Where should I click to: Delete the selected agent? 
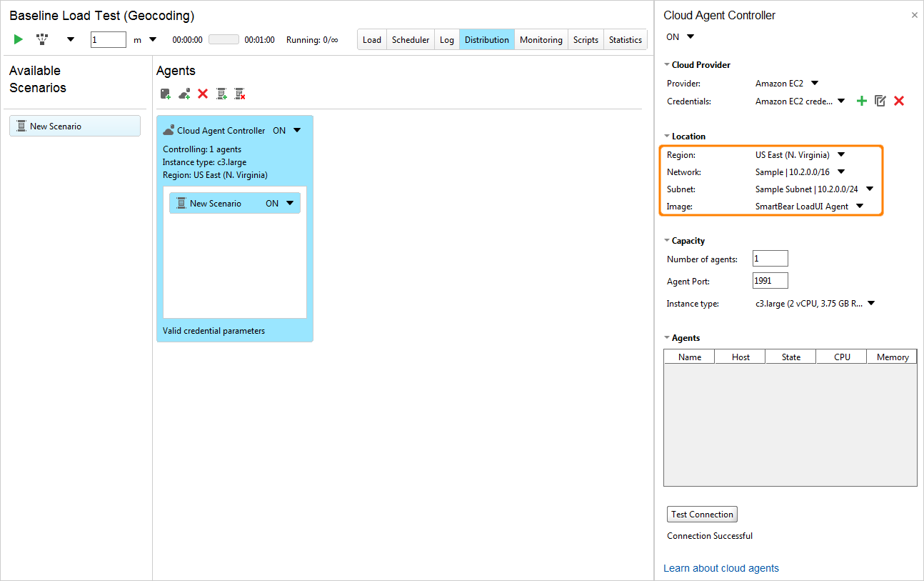203,94
